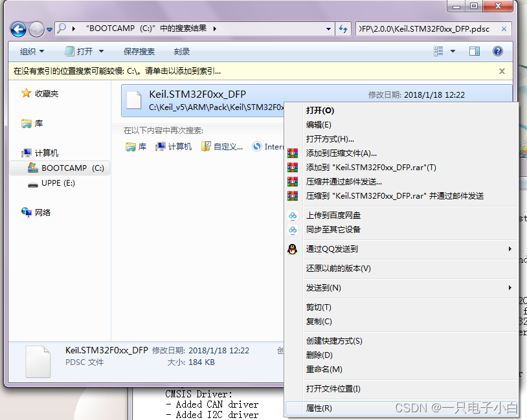Screen dimensions: 527x420
Task: Click 修改日期 value in details pane
Action: 219,351
